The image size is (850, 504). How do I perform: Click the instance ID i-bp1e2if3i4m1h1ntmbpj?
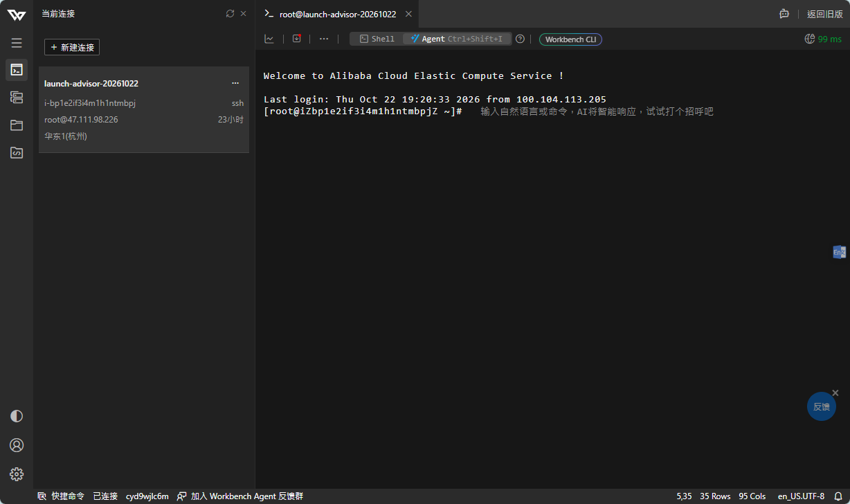tap(90, 103)
